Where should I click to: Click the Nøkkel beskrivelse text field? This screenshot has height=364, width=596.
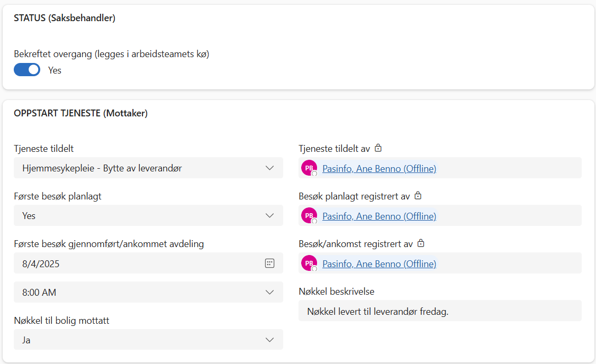(x=439, y=312)
